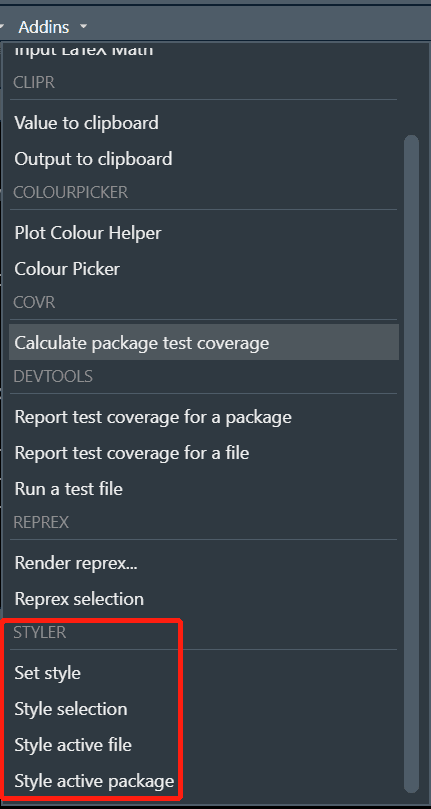Run Style active file
This screenshot has width=431, height=809.
pyautogui.click(x=204, y=745)
